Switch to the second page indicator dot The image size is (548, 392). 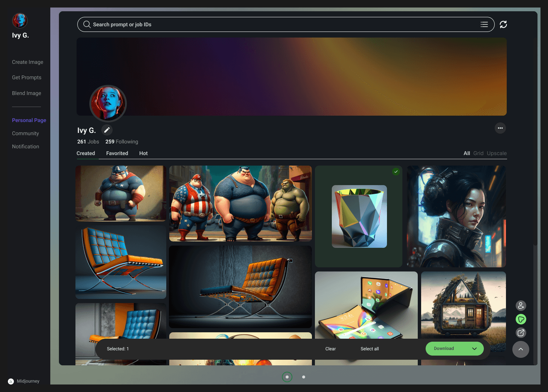pyautogui.click(x=304, y=377)
